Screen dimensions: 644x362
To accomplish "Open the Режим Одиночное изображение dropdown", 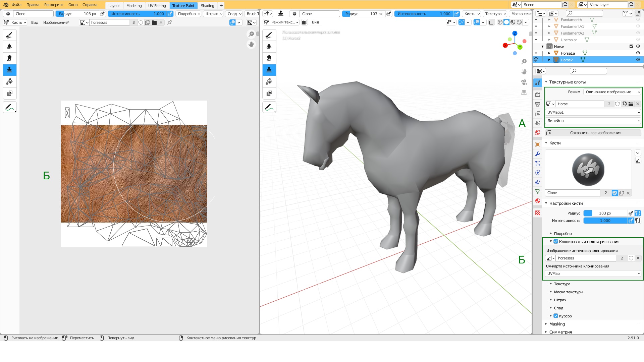I will 612,92.
